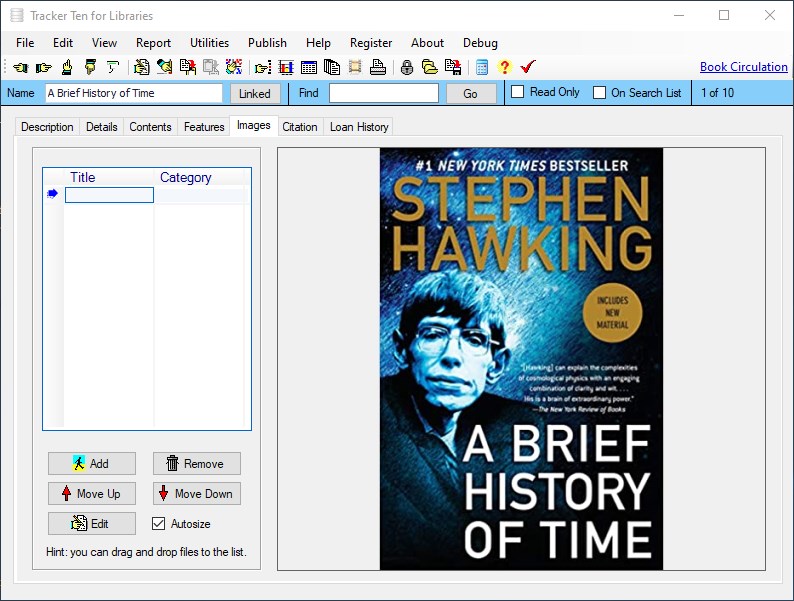Viewport: 794px width, 601px height.
Task: Click the yellow question mark help icon
Action: pyautogui.click(x=504, y=67)
